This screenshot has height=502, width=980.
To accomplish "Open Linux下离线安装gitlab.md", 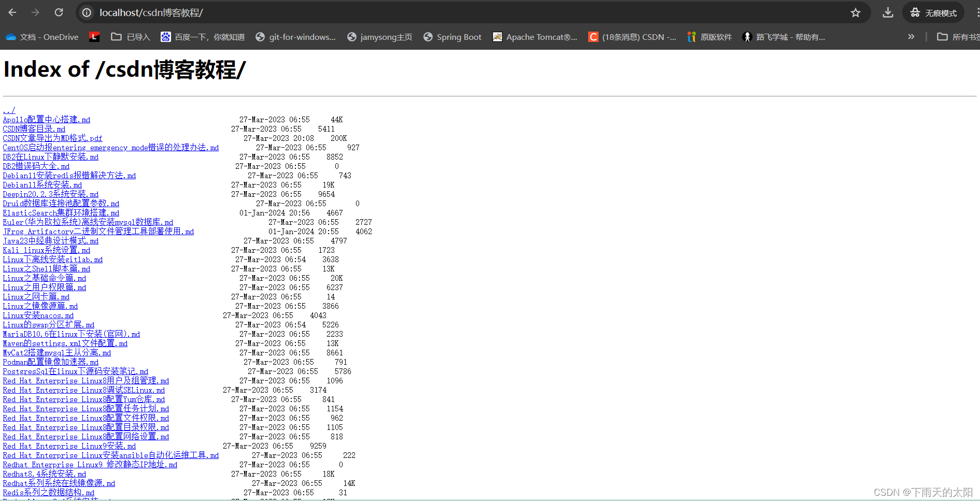I will point(53,260).
